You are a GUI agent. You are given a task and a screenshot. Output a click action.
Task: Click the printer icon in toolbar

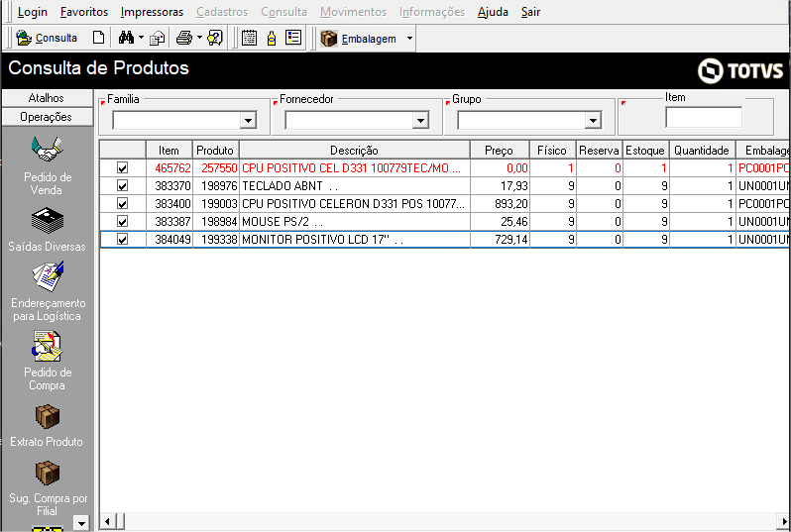pos(184,38)
